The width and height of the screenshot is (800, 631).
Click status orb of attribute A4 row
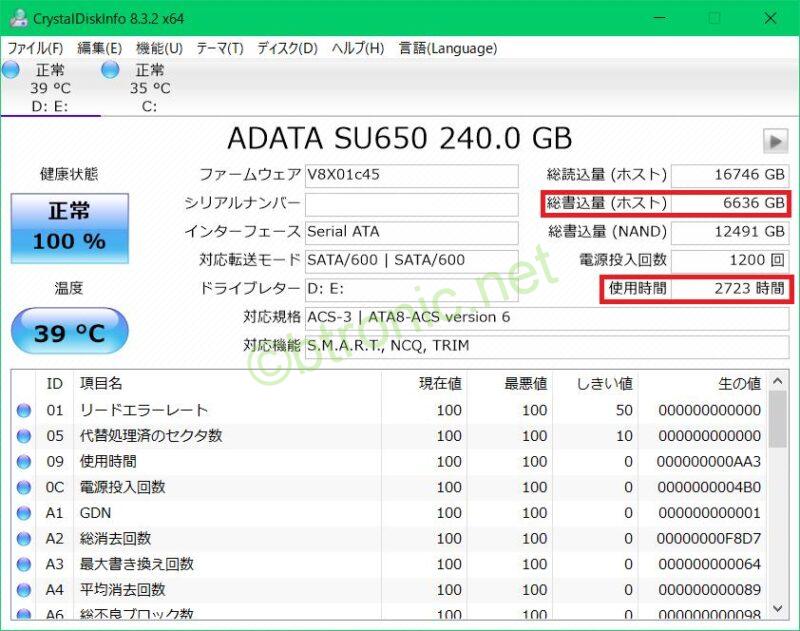point(24,590)
